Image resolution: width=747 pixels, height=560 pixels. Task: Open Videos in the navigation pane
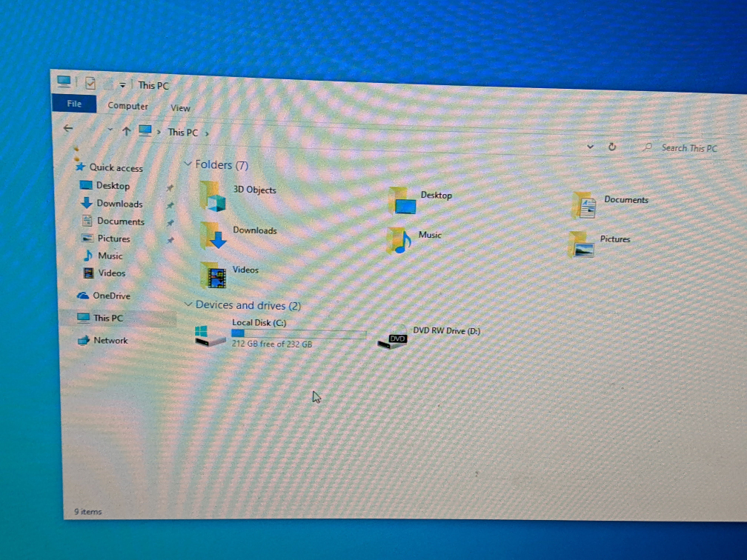point(111,273)
